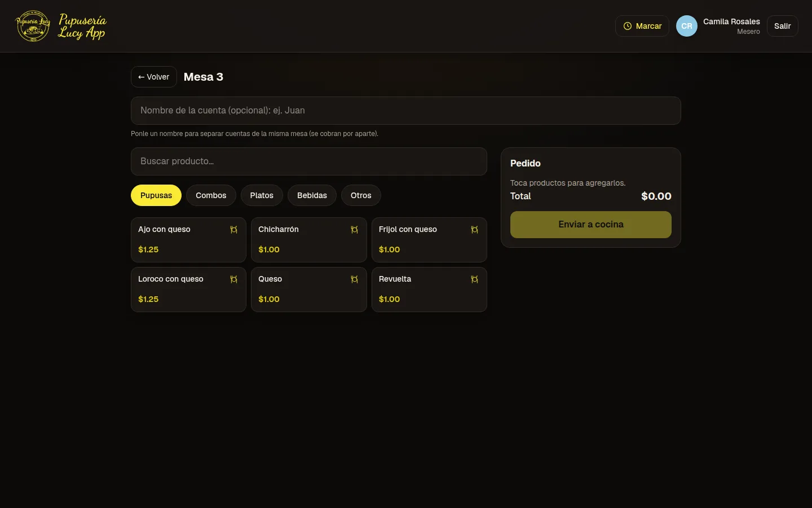Click the utensils icon on Frijol con queso

[x=474, y=230]
